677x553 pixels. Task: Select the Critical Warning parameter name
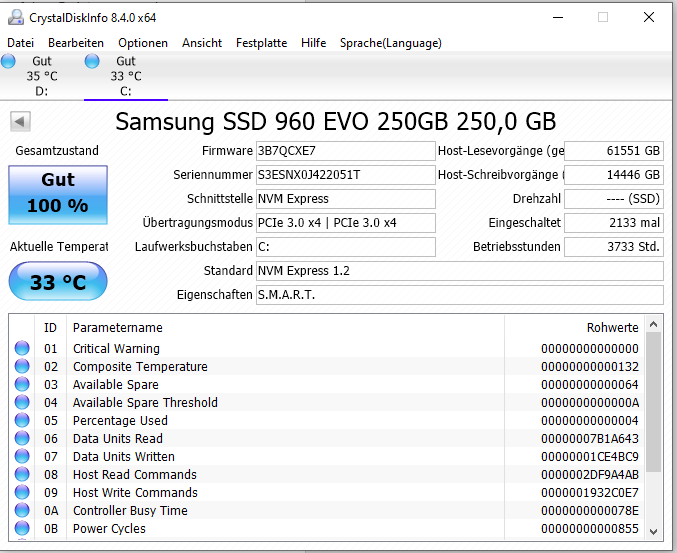tap(116, 348)
